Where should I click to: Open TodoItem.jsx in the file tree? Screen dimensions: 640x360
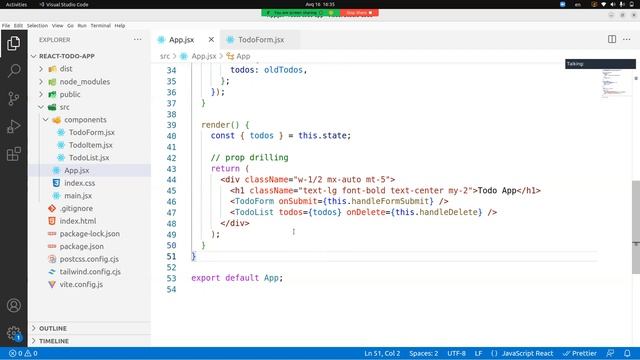pyautogui.click(x=90, y=144)
